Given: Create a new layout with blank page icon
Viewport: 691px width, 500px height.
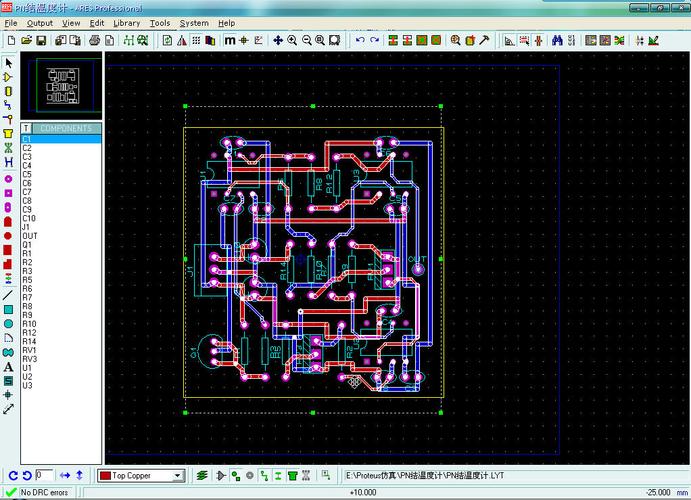Looking at the screenshot, I should [x=11, y=41].
